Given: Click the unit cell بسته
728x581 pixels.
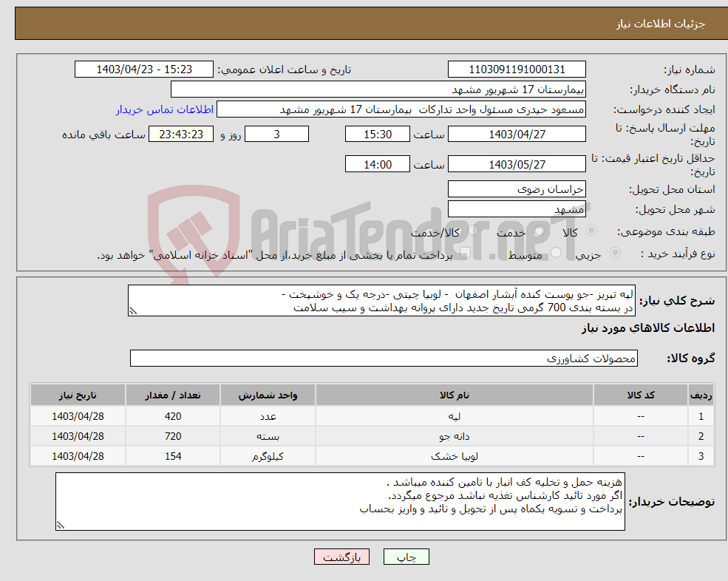Looking at the screenshot, I should pyautogui.click(x=268, y=436).
